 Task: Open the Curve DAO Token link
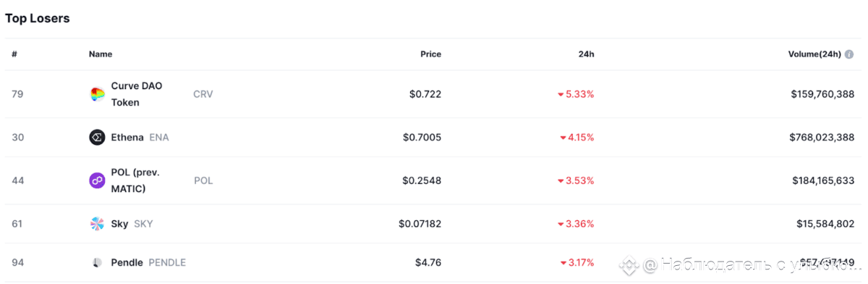137,94
